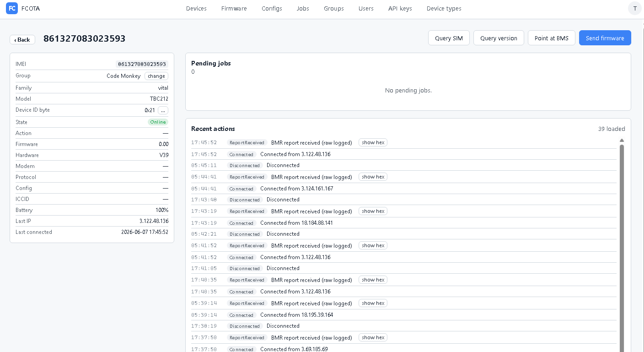Click the Battery 100% value
Screen dimensions: 644x352
(x=162, y=210)
